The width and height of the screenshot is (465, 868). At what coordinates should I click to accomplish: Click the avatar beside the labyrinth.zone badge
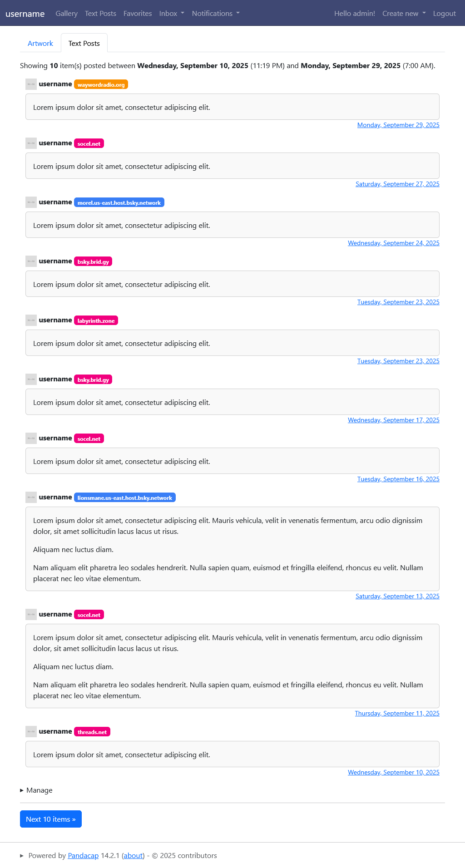tap(31, 321)
